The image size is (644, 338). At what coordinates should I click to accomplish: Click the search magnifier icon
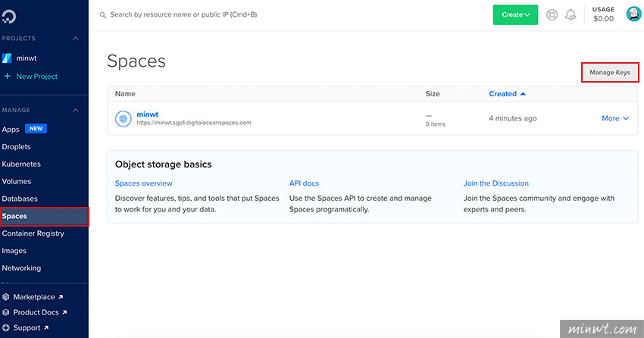pyautogui.click(x=103, y=15)
